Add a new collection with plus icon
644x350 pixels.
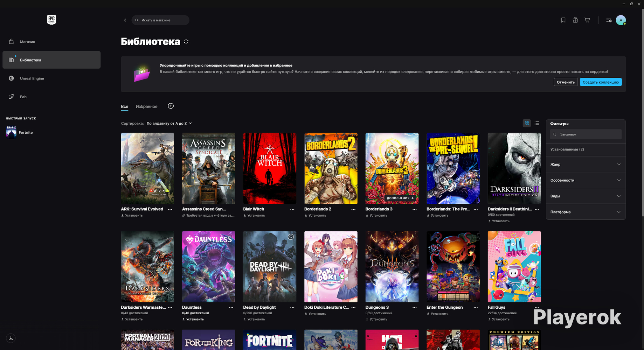[x=171, y=106]
